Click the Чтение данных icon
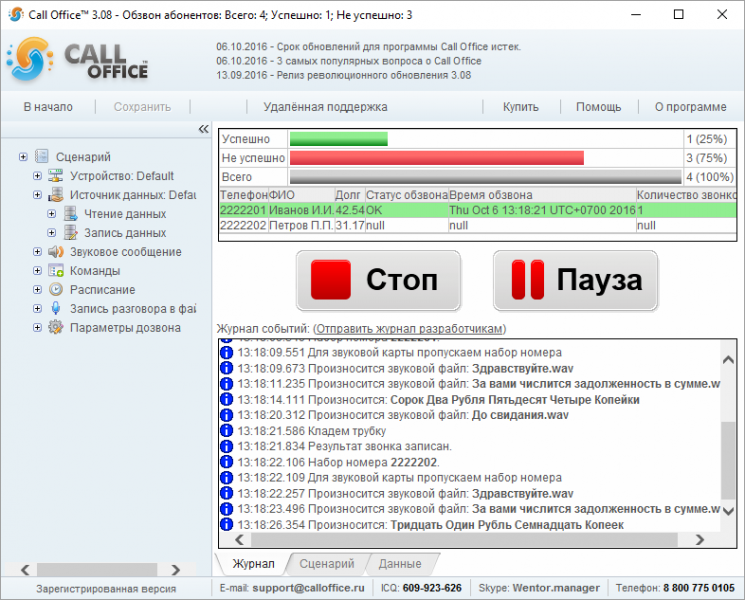 (x=70, y=214)
